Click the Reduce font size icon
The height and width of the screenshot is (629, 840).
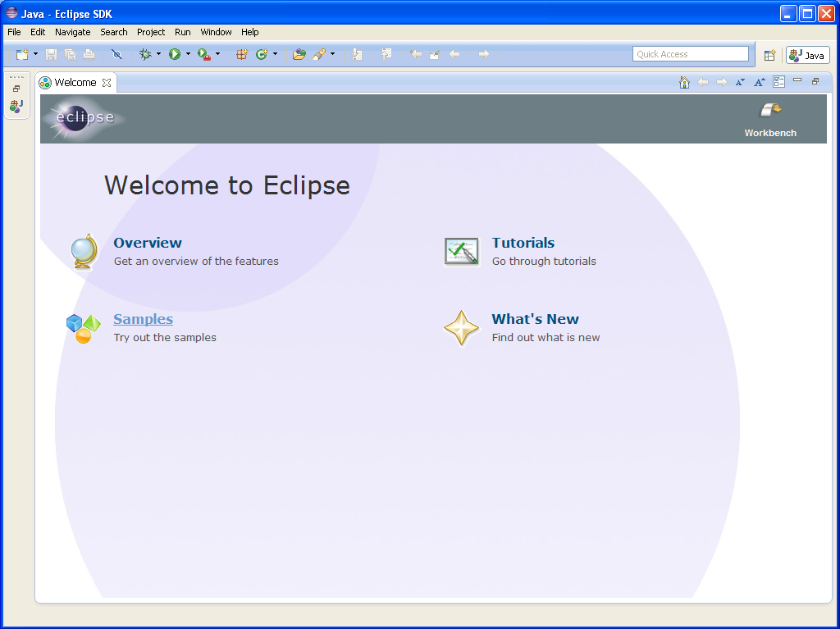(x=741, y=82)
